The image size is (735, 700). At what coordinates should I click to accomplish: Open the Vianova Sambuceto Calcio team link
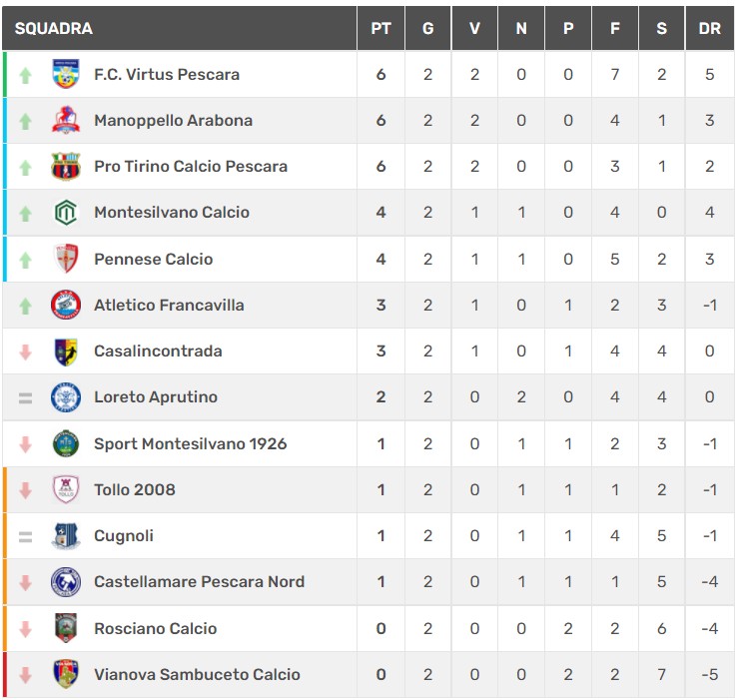[x=197, y=675]
